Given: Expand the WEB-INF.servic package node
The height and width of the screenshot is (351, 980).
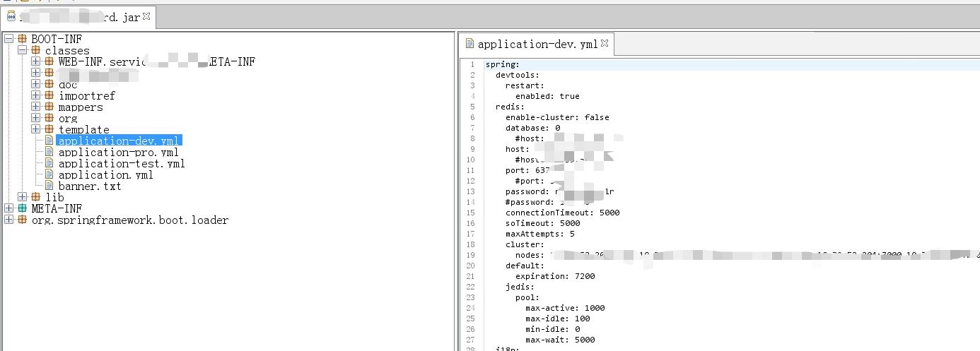Looking at the screenshot, I should tap(36, 61).
